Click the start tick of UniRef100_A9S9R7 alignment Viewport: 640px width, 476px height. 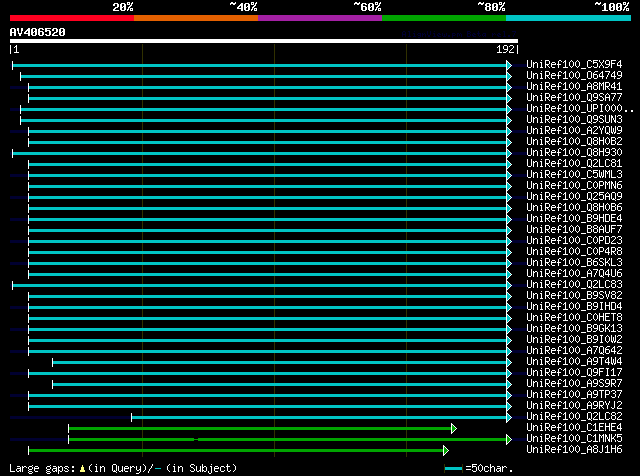pyautogui.click(x=53, y=384)
